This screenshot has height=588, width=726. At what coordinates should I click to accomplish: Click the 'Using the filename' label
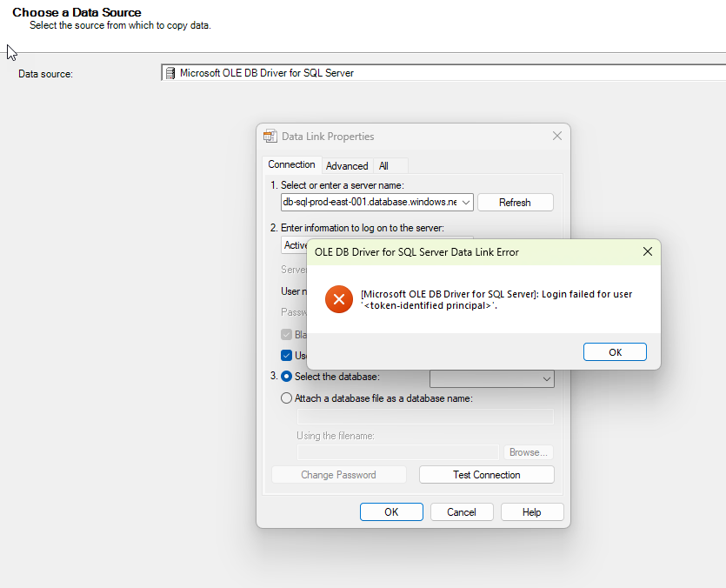coord(336,436)
